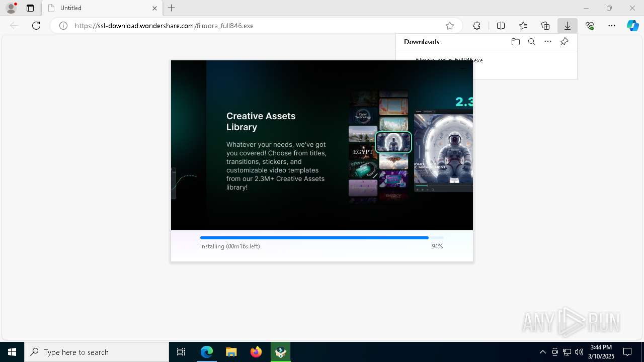Pin the Downloads panel
This screenshot has width=644, height=362.
564,42
